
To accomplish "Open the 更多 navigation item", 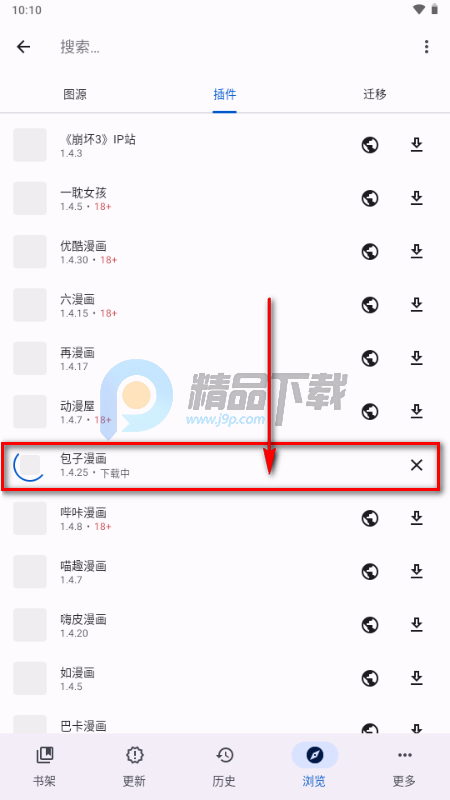I will tap(405, 766).
